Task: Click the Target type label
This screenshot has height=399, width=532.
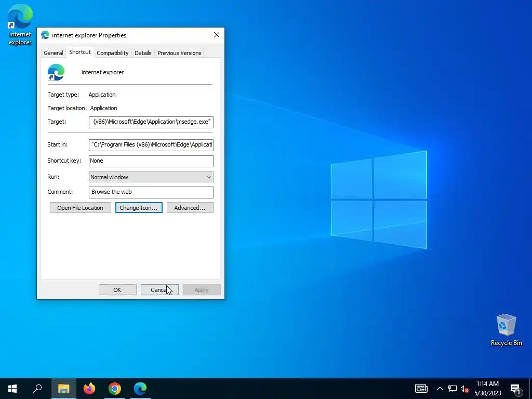Action: coord(63,95)
